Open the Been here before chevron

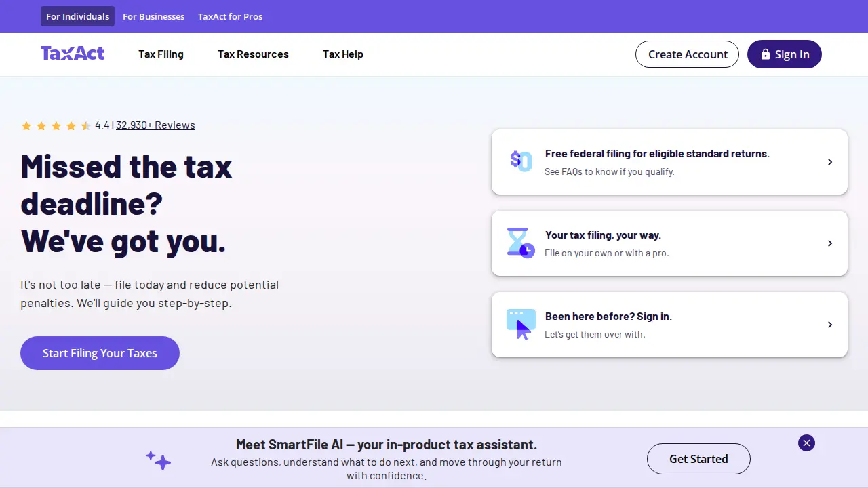click(830, 325)
